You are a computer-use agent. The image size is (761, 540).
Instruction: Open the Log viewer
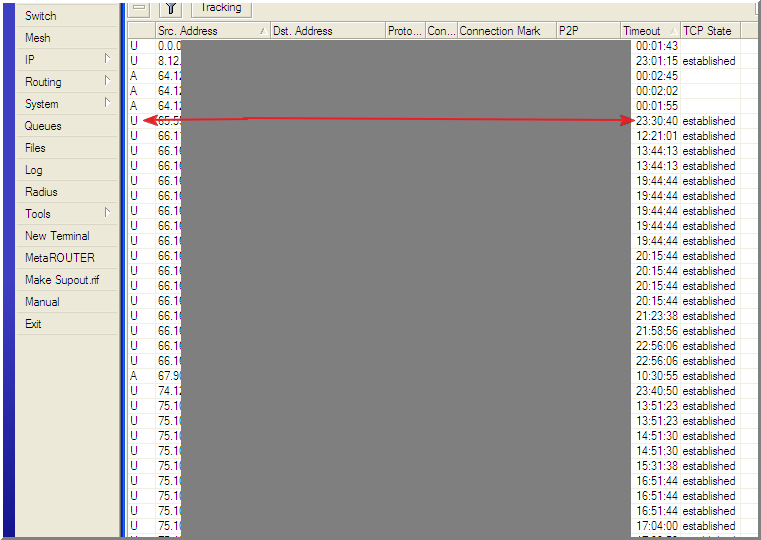coord(67,170)
